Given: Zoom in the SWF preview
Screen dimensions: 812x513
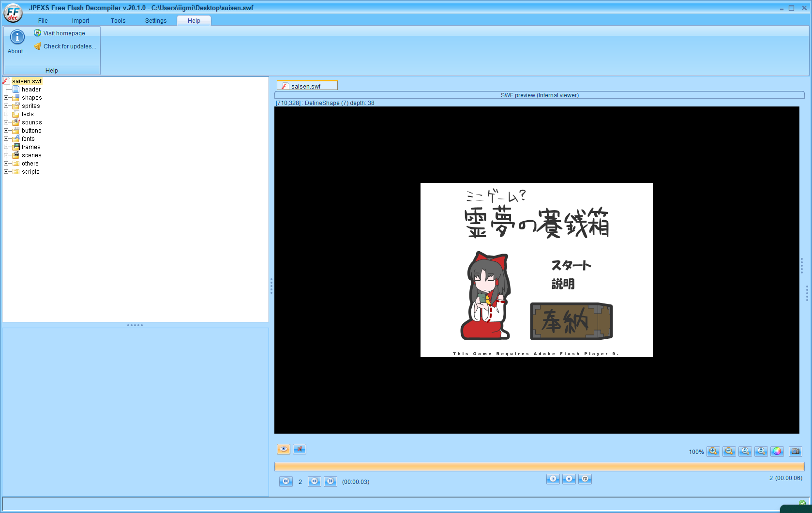Looking at the screenshot, I should pyautogui.click(x=713, y=452).
